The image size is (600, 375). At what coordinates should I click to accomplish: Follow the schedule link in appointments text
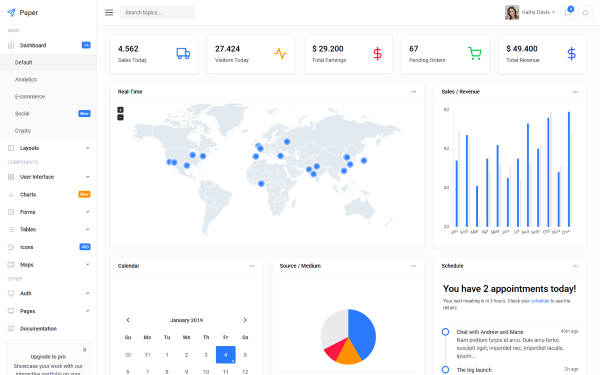(540, 301)
